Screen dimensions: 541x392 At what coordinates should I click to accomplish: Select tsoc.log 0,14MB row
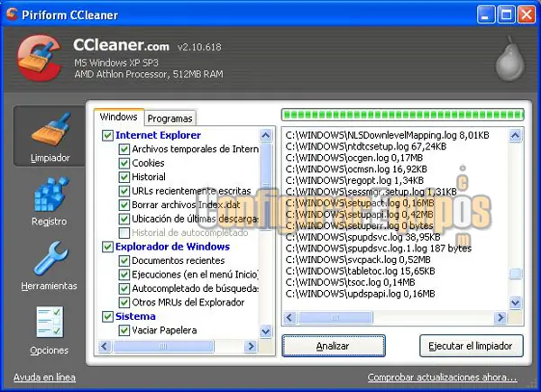point(350,282)
